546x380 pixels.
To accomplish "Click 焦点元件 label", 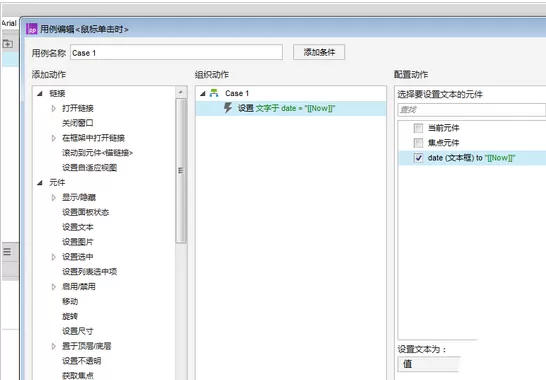I will point(443,143).
